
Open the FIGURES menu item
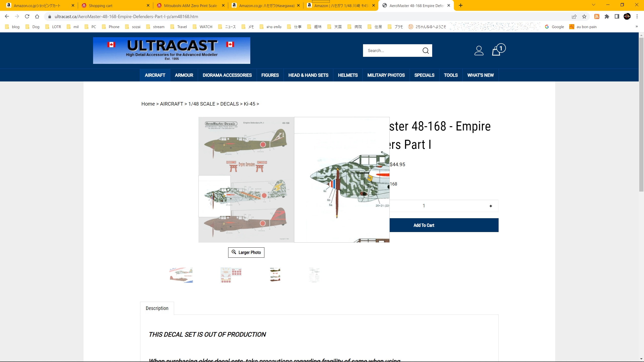(270, 75)
